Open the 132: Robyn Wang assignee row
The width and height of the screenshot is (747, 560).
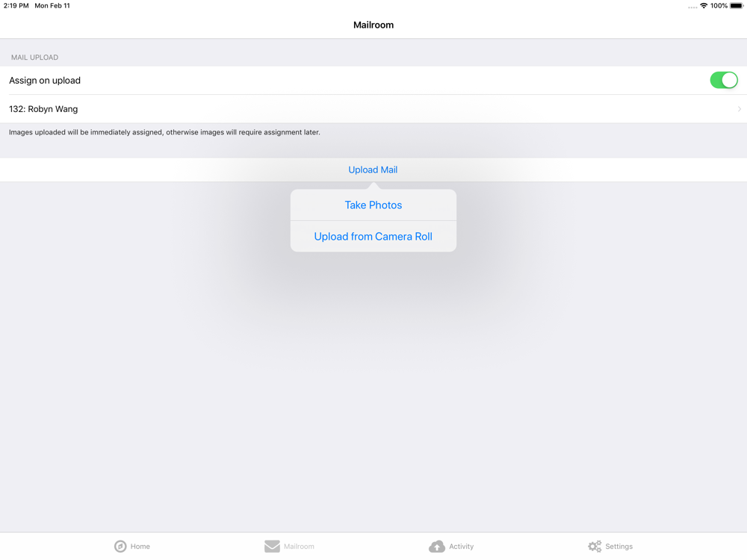click(x=373, y=109)
